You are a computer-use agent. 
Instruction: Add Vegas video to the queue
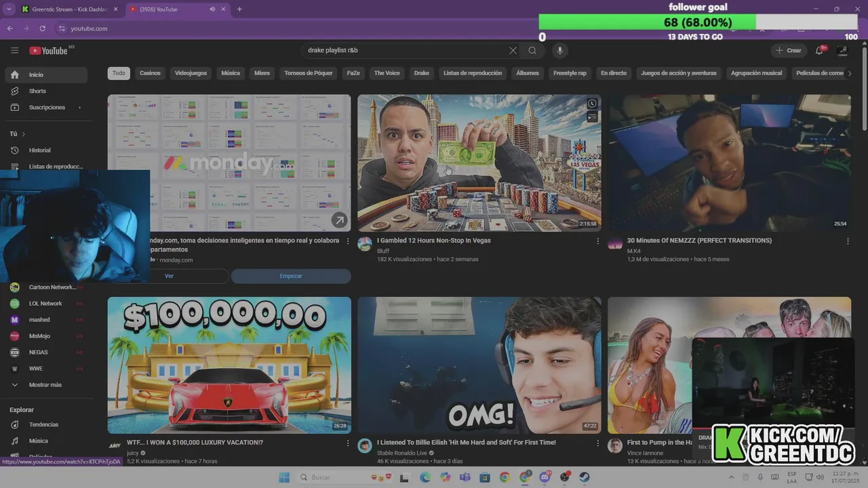[592, 117]
